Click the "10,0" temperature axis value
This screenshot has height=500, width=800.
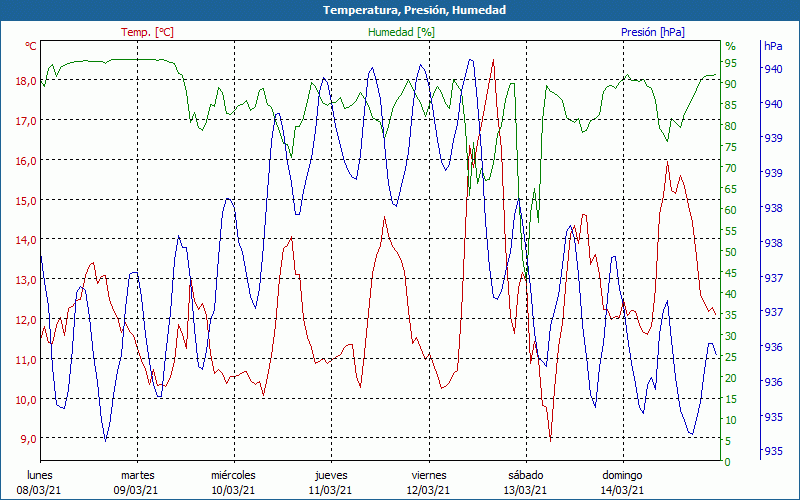(x=28, y=399)
